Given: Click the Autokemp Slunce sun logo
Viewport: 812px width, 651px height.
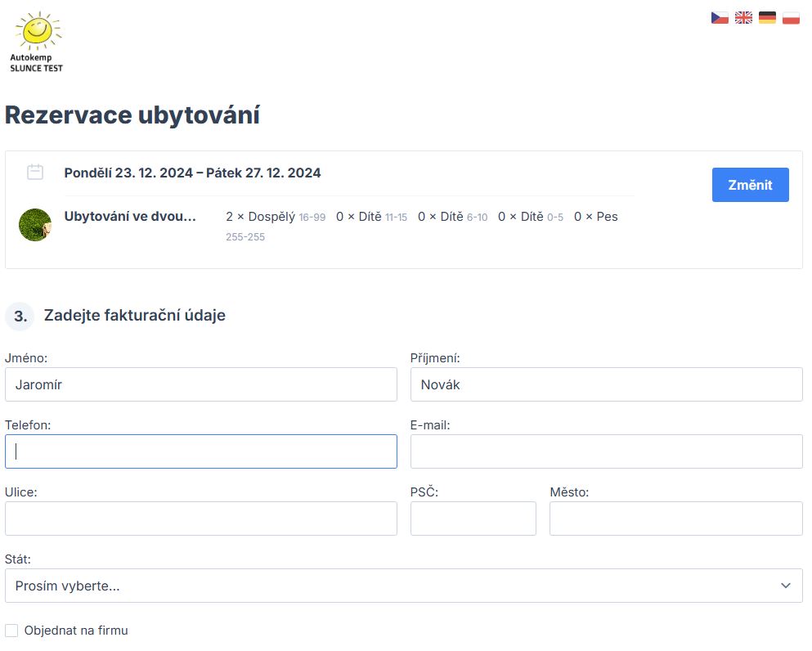Looking at the screenshot, I should (x=36, y=42).
